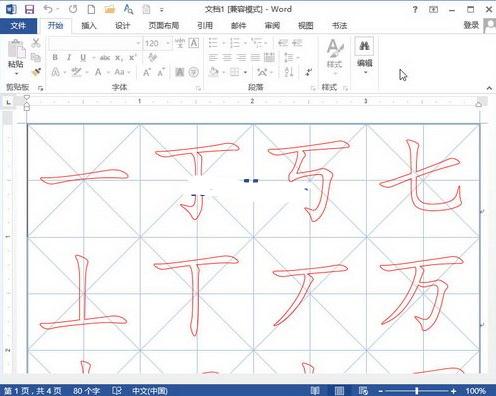This screenshot has width=496, height=396.
Task: Click the Redo icon in title bar
Action: click(x=73, y=9)
